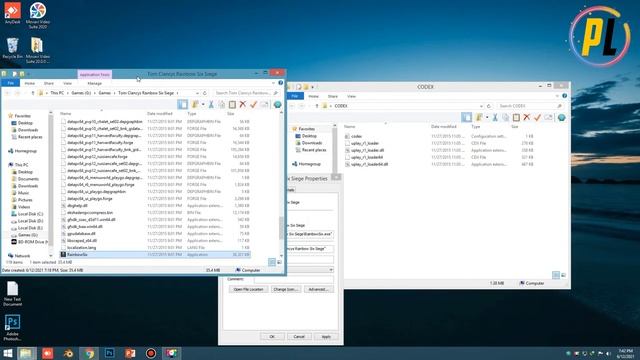Switch to details view in the Rainbow Six Siege window
Viewport: 640px width, 360px height.
pos(272,262)
